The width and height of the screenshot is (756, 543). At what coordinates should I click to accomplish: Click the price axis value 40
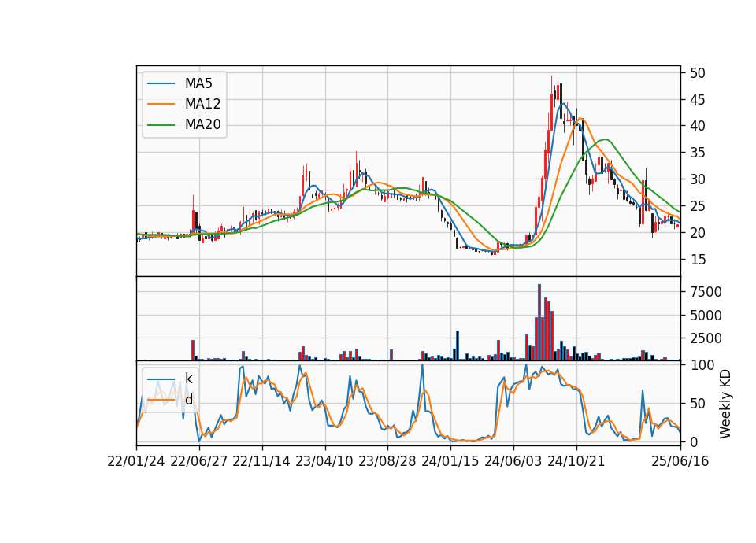pos(697,126)
